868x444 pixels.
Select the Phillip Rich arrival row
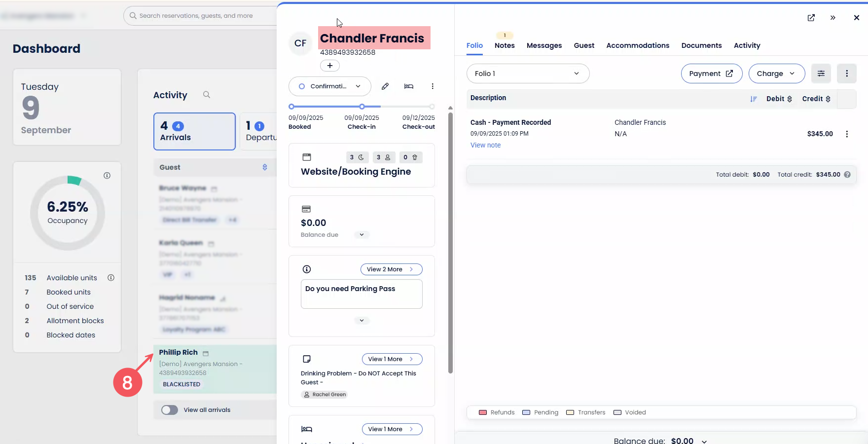point(215,369)
